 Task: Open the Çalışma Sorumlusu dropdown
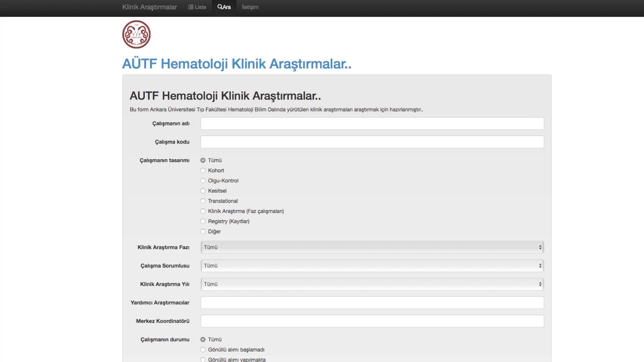tap(372, 265)
